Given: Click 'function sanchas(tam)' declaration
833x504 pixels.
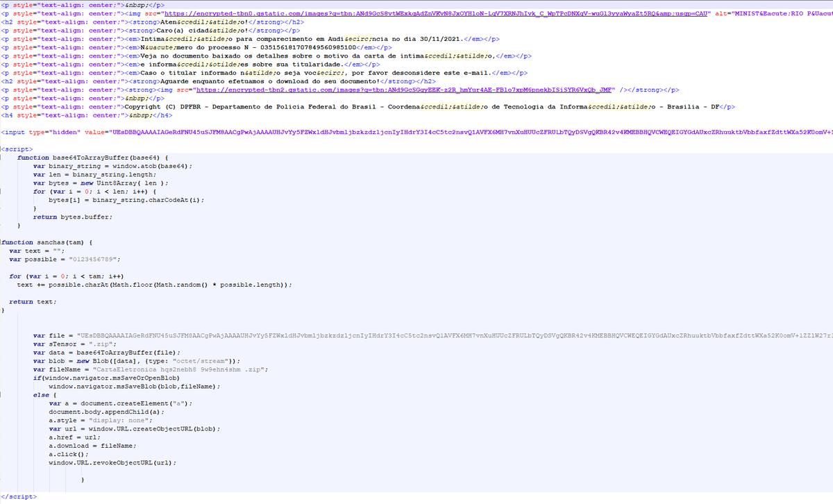Looking at the screenshot, I should coord(47,242).
